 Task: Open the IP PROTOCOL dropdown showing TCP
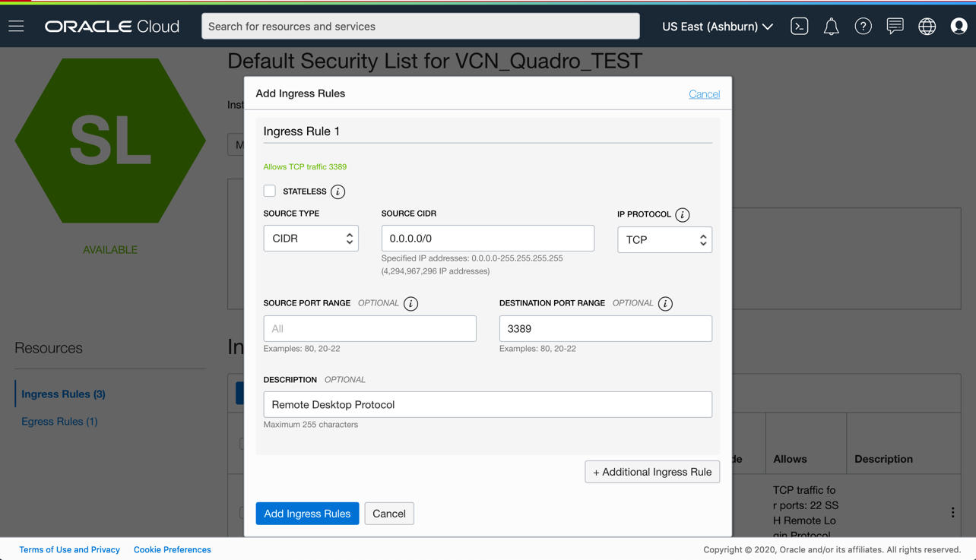tap(664, 239)
